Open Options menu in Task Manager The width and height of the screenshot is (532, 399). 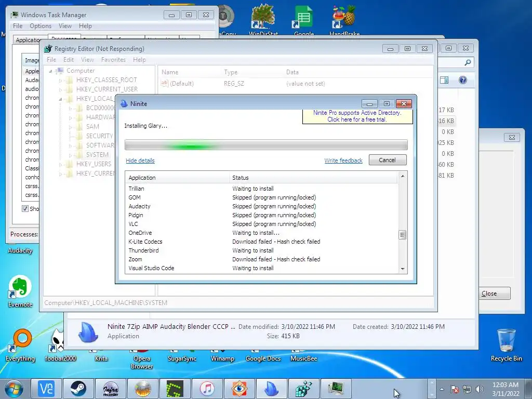41,26
